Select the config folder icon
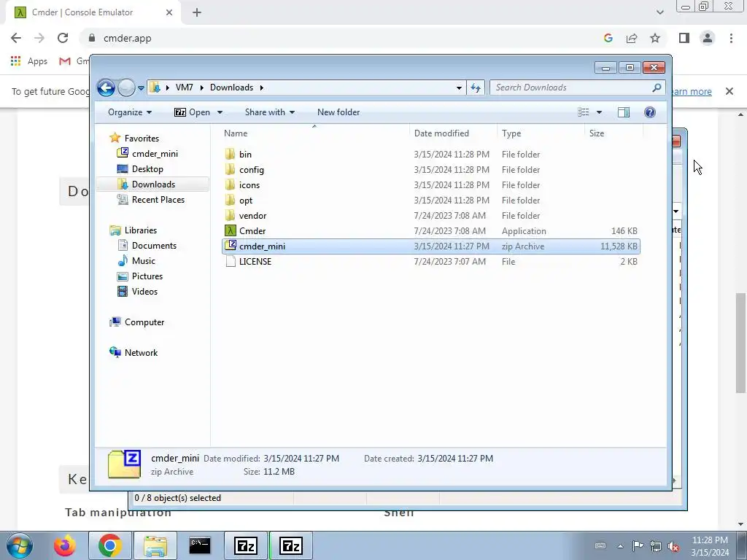This screenshot has height=560, width=747. point(230,169)
